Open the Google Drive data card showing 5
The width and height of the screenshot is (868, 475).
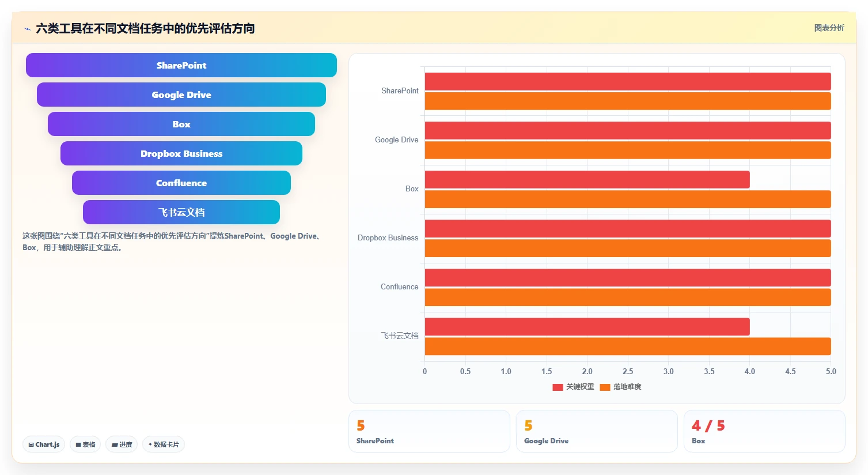click(597, 431)
